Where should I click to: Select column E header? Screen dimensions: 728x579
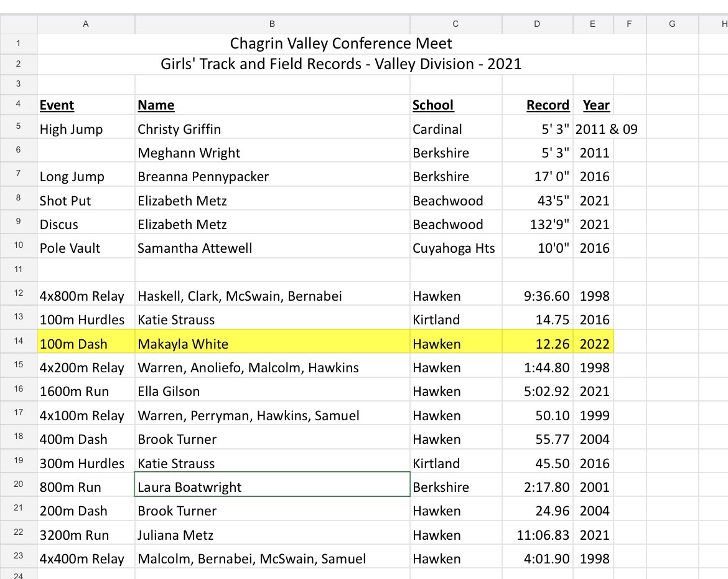593,24
